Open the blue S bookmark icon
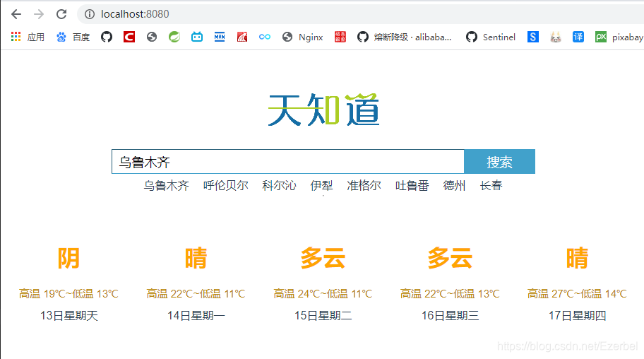 point(532,37)
